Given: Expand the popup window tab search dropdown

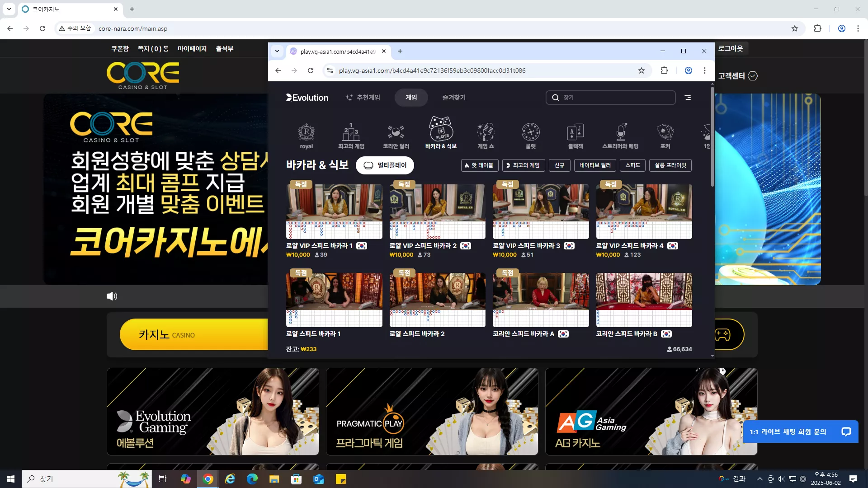Looking at the screenshot, I should tap(277, 51).
